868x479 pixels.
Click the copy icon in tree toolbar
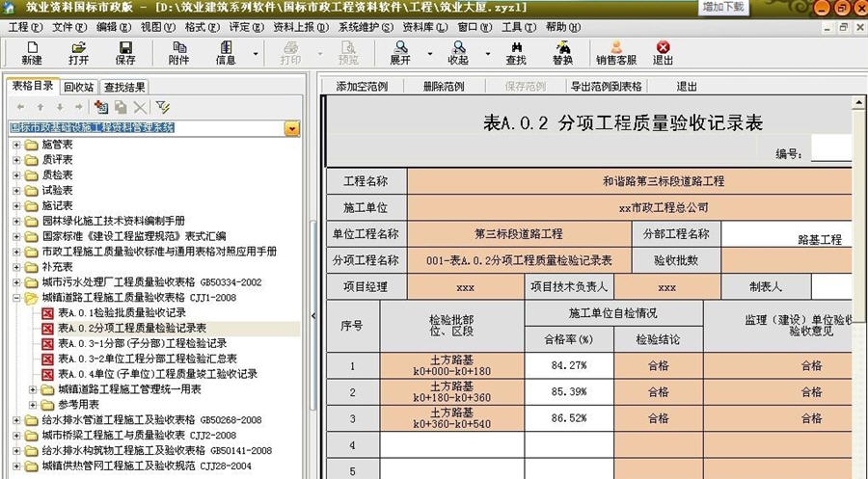pos(121,107)
